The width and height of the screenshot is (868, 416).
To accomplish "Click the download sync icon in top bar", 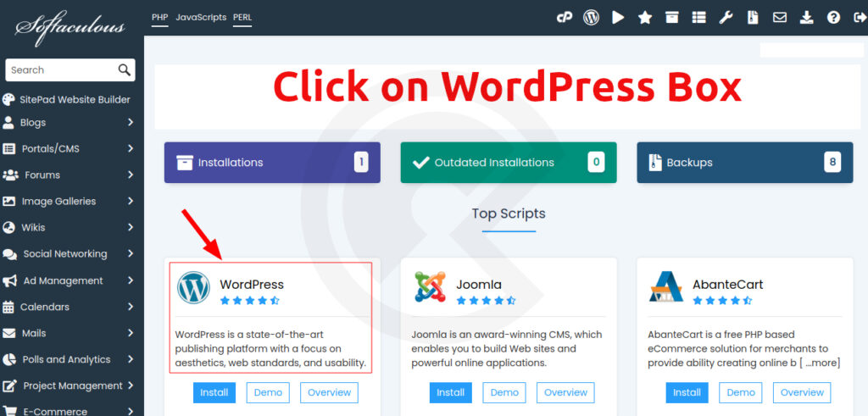I will pos(807,18).
